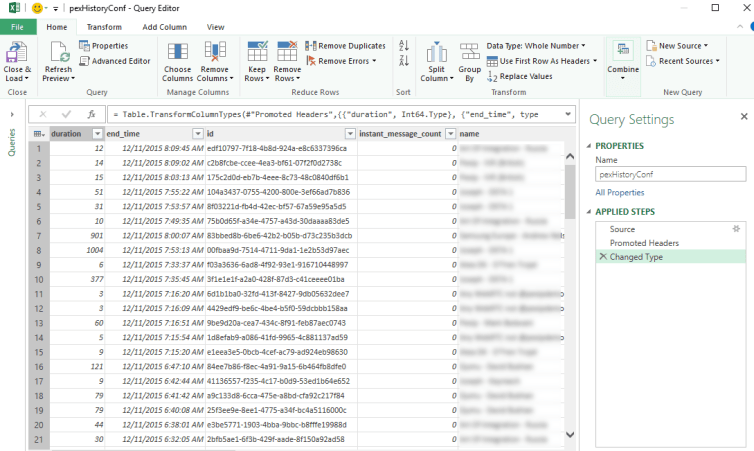754x451 pixels.
Task: Open Choose Columns tool
Action: [x=177, y=54]
